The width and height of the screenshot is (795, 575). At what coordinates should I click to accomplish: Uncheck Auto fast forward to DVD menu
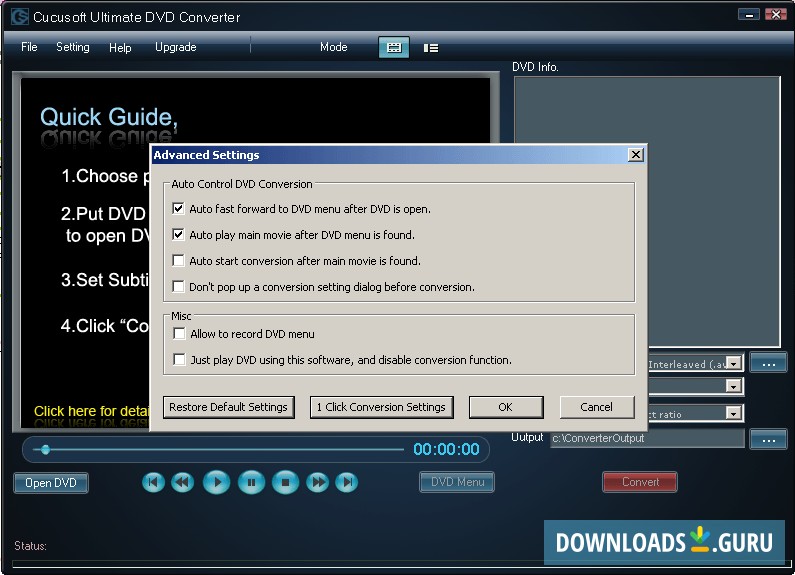click(178, 208)
